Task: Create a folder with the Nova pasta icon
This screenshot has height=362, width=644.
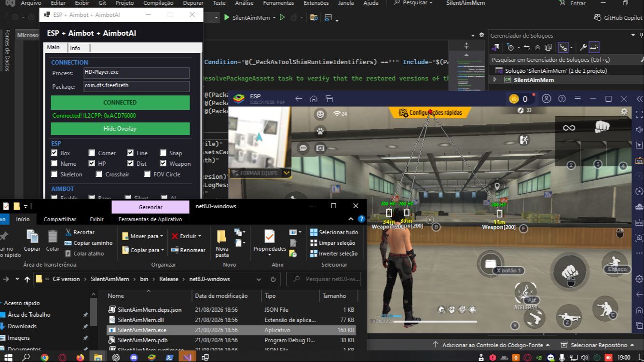Action: pos(222,243)
